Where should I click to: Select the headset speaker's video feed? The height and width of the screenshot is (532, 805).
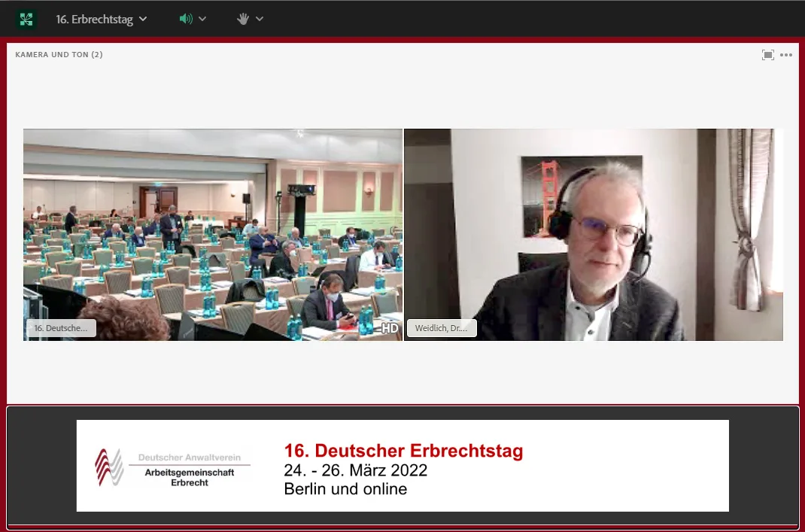click(x=594, y=235)
